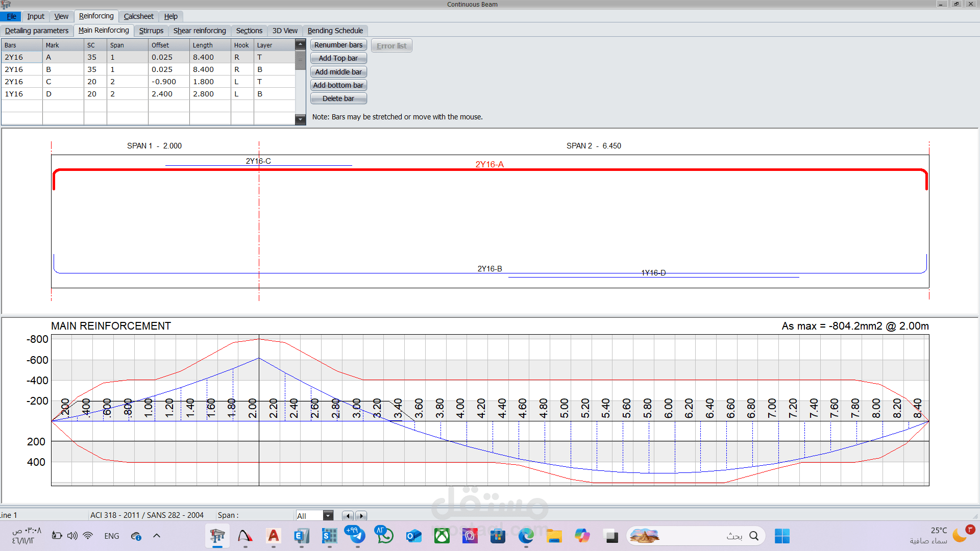Click the Delete bar button
Image resolution: width=980 pixels, height=551 pixels.
(x=338, y=98)
